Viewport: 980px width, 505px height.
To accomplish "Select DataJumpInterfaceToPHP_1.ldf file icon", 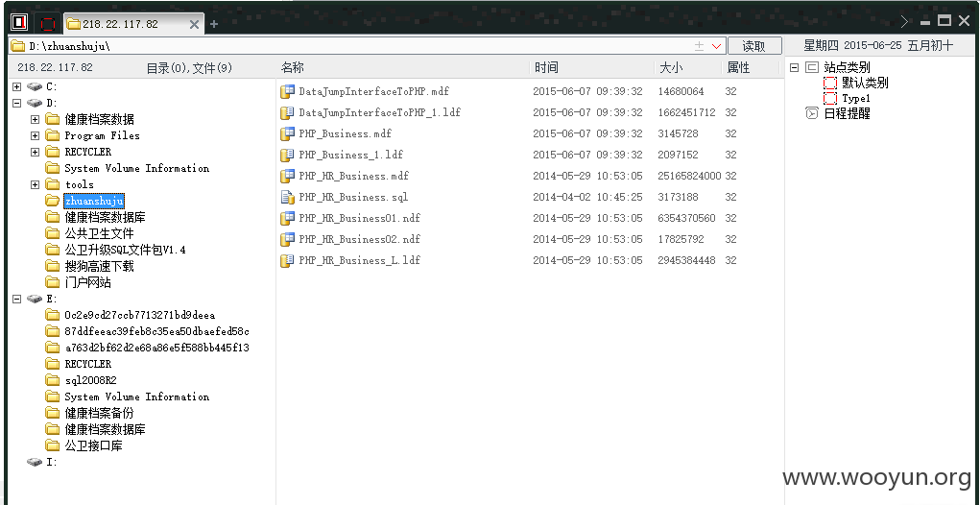I will pyautogui.click(x=287, y=112).
